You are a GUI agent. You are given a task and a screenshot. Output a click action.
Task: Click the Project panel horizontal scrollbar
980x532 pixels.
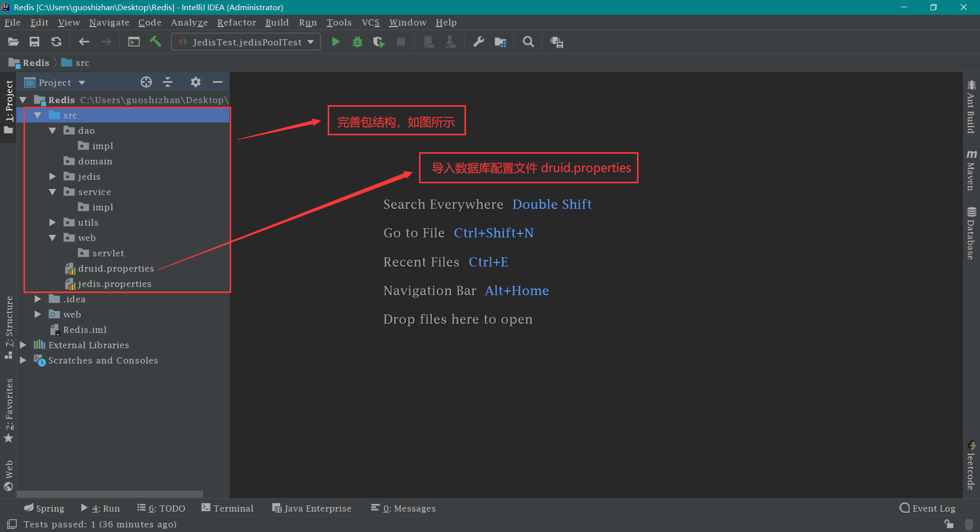[x=110, y=494]
